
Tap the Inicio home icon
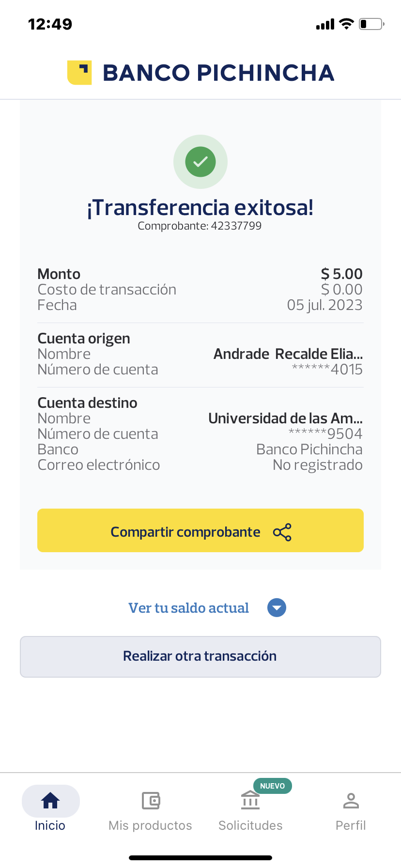pos(50,801)
